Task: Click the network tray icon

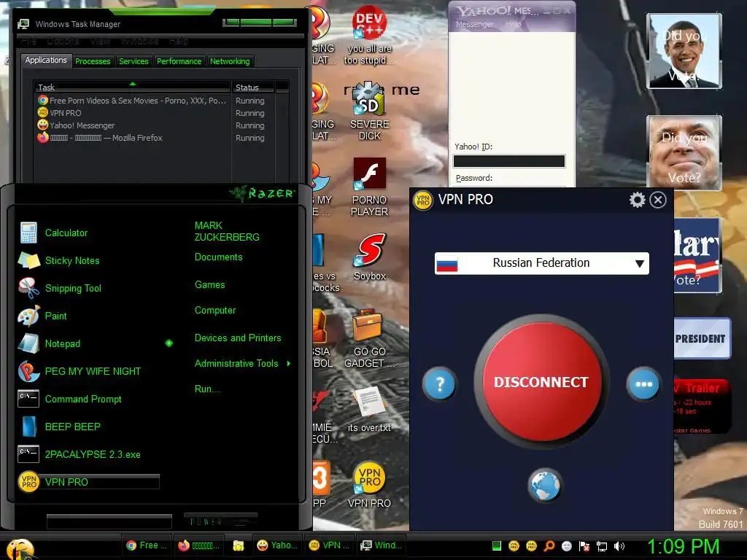Action: [602, 546]
